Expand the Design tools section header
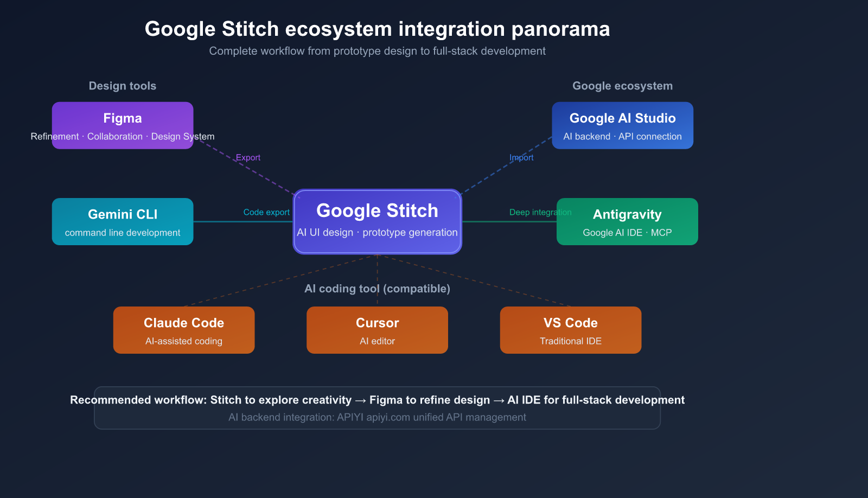The height and width of the screenshot is (498, 868). pyautogui.click(x=122, y=86)
